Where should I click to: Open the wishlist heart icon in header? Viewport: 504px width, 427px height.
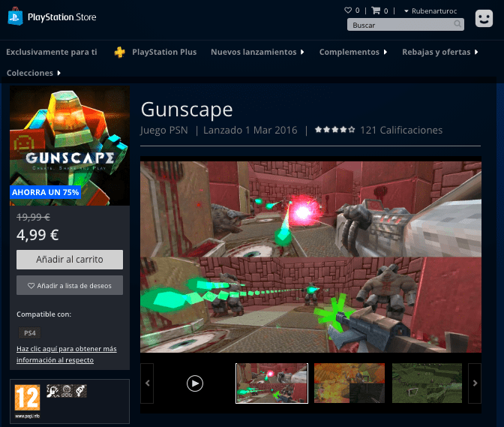click(x=348, y=11)
